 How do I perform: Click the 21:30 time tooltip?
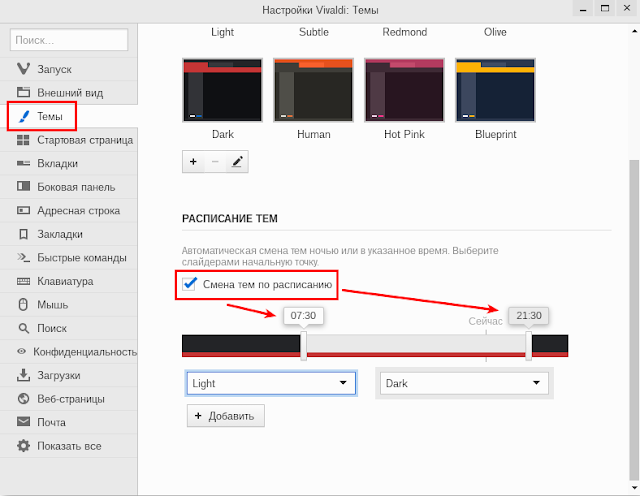click(x=529, y=316)
